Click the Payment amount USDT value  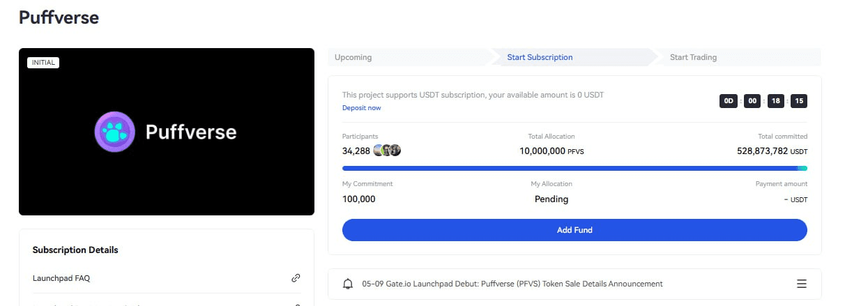(x=795, y=199)
